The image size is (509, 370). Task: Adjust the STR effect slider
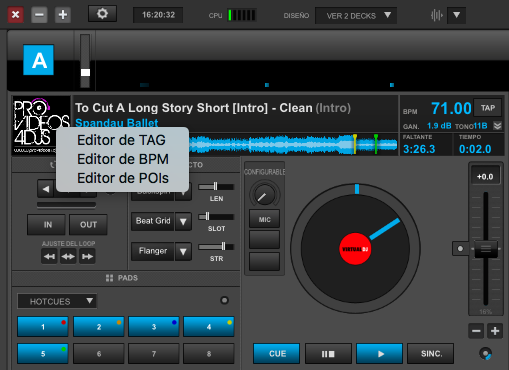[216, 247]
